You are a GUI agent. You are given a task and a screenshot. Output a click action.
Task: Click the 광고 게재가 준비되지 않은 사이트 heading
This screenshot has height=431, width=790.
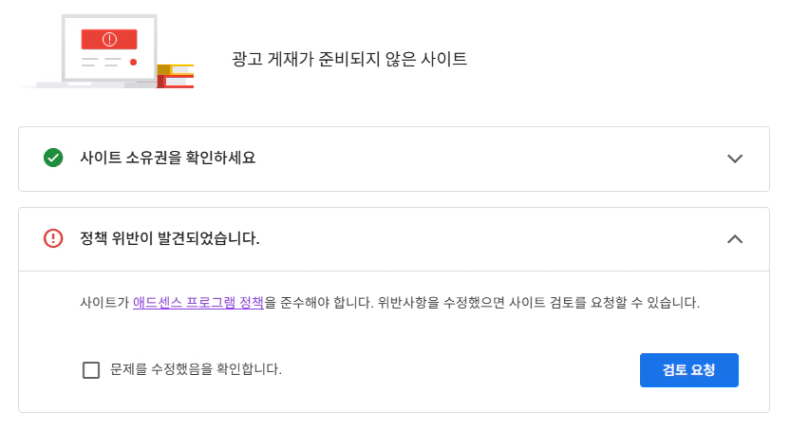(x=349, y=59)
